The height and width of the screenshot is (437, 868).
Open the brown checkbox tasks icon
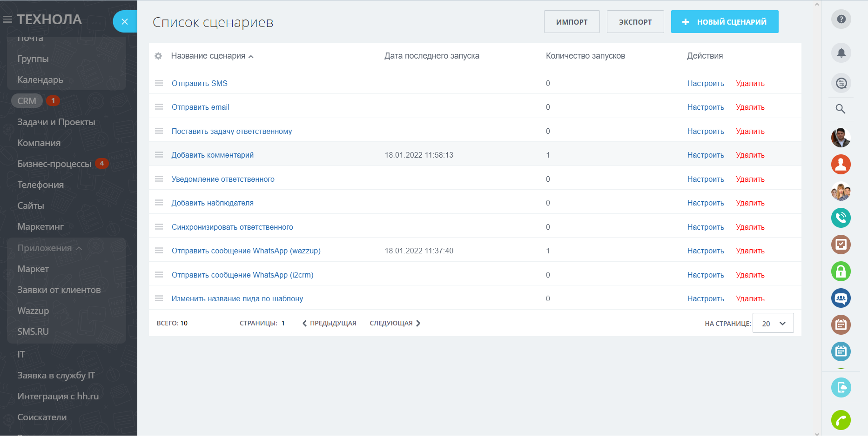(841, 245)
